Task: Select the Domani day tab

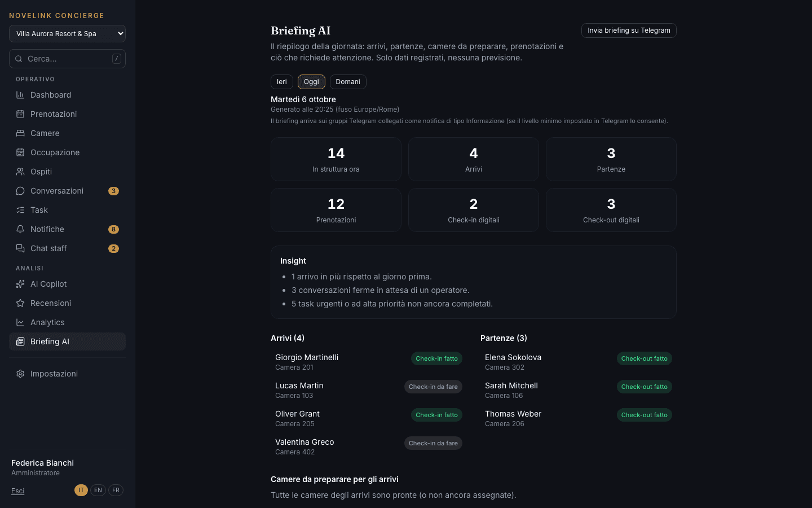Action: click(x=348, y=82)
